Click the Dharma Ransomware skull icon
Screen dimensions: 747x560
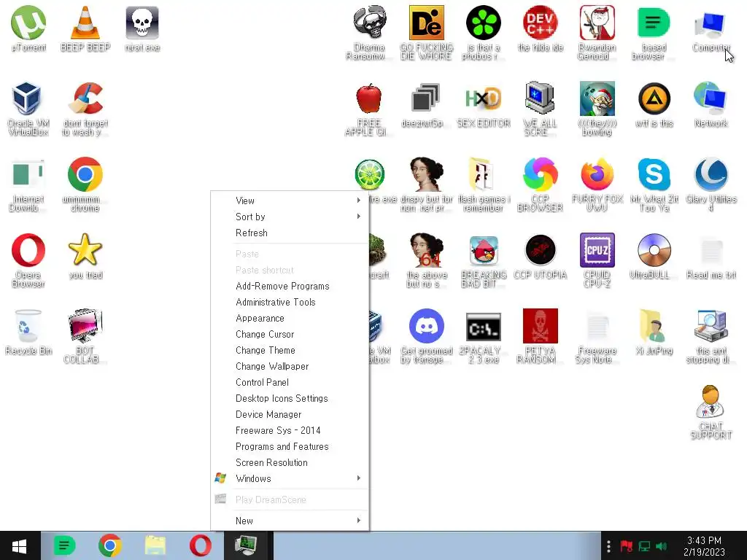[x=369, y=23]
